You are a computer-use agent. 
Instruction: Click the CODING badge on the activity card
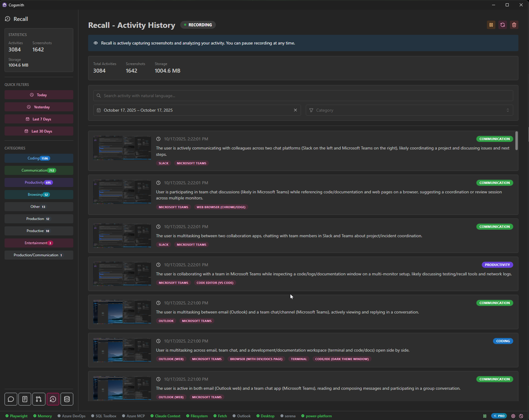click(x=503, y=341)
